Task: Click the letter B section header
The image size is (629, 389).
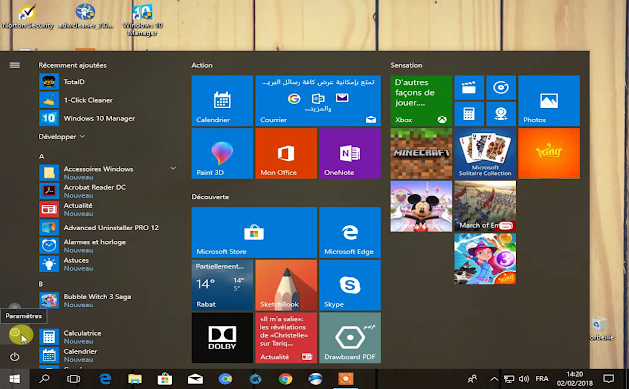Action: (41, 284)
